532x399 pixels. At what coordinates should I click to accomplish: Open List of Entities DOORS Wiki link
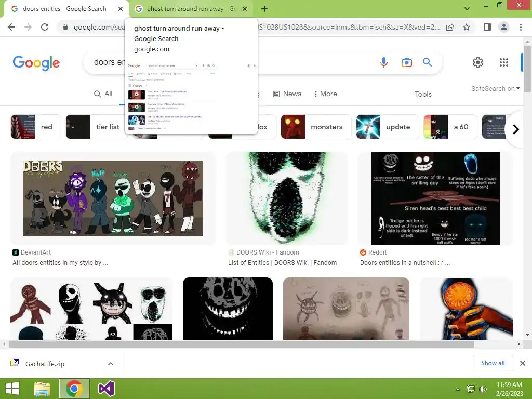(x=282, y=263)
